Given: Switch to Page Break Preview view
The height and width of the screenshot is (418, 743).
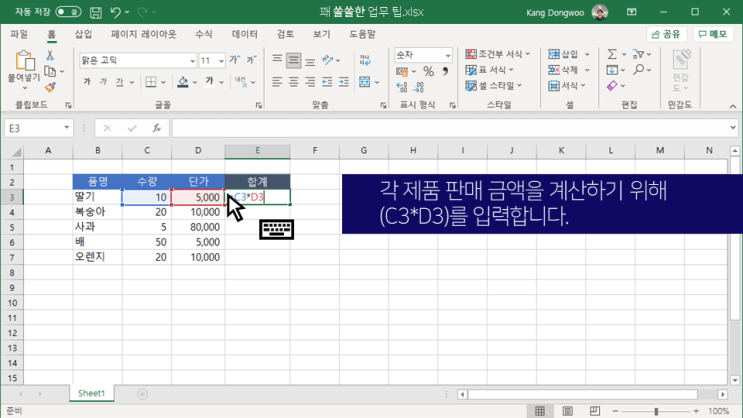Looking at the screenshot, I should click(x=595, y=411).
